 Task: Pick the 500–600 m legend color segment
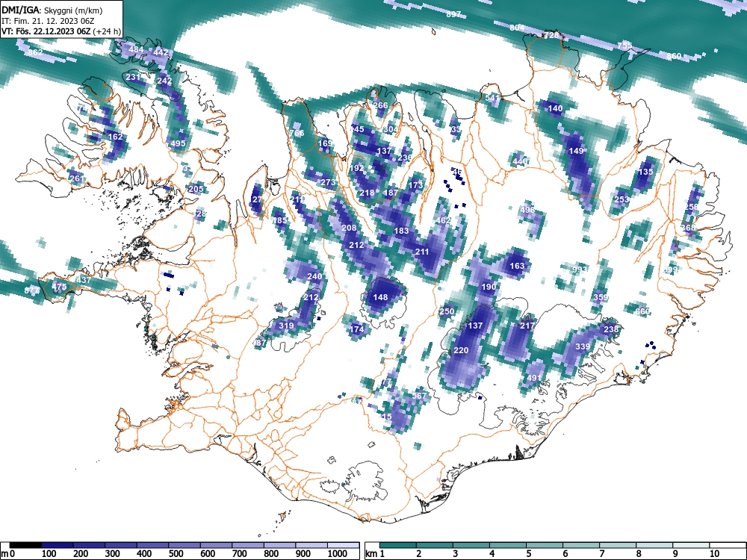(185, 545)
